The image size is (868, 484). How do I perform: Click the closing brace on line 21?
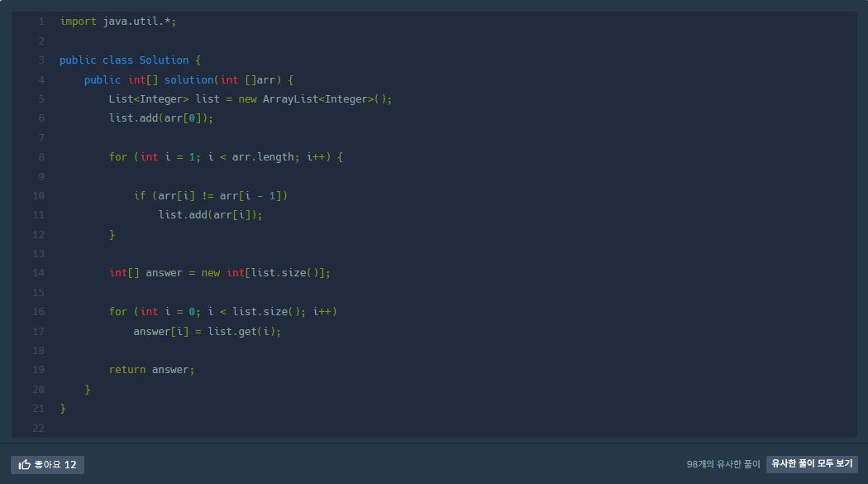(63, 409)
